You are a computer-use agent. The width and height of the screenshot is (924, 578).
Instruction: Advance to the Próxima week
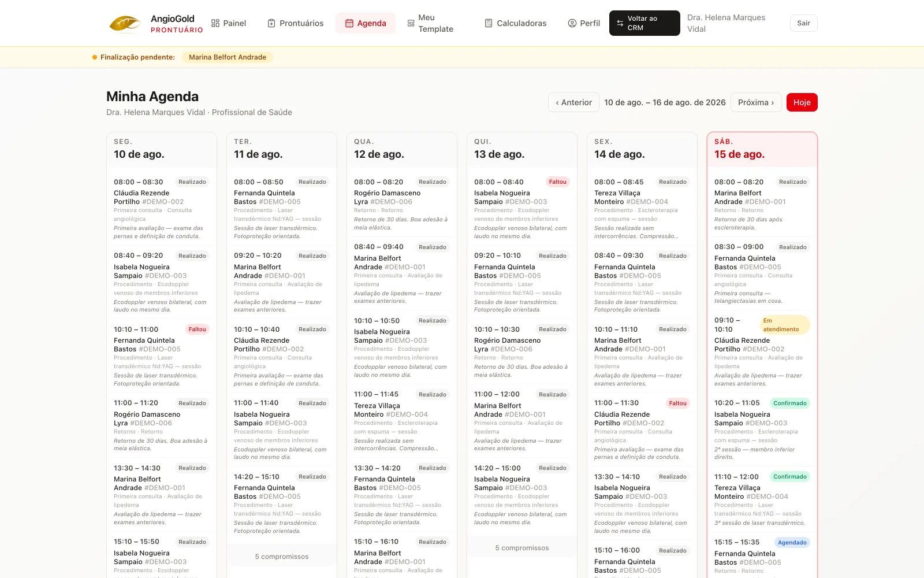point(756,102)
